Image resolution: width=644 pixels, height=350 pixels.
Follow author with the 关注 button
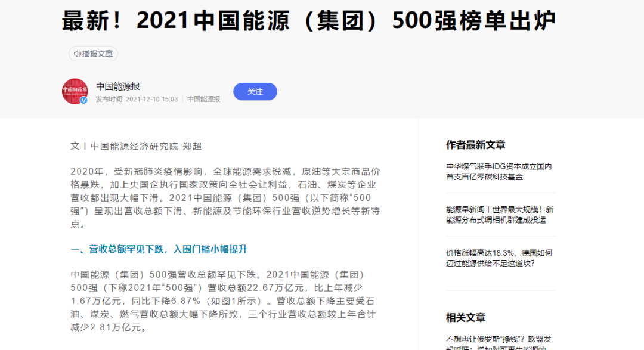click(255, 92)
